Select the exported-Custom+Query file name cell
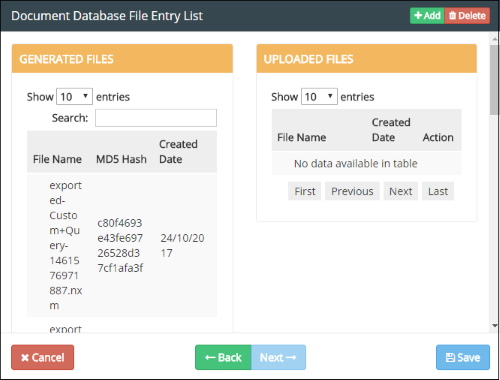500x380 pixels. [66, 245]
